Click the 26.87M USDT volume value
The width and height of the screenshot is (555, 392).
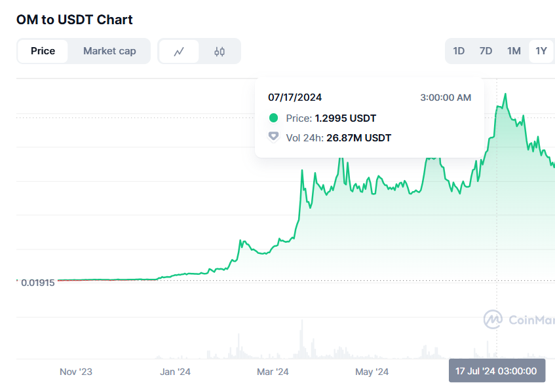[358, 138]
